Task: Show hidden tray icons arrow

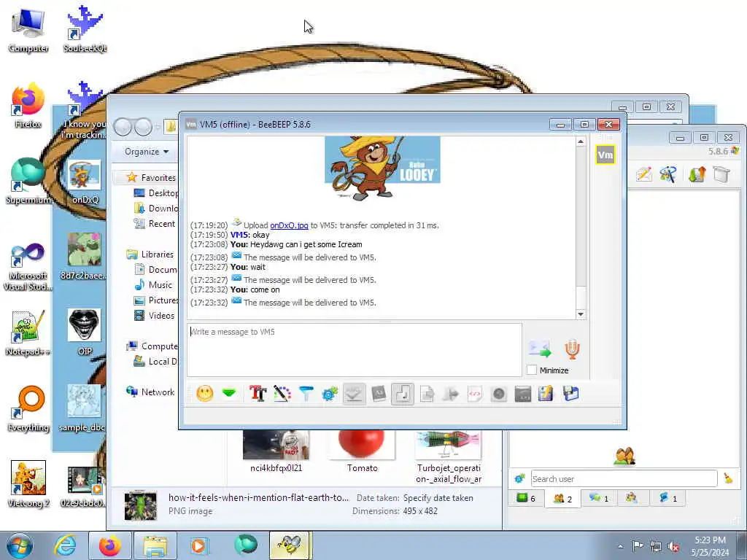Action: (620, 546)
